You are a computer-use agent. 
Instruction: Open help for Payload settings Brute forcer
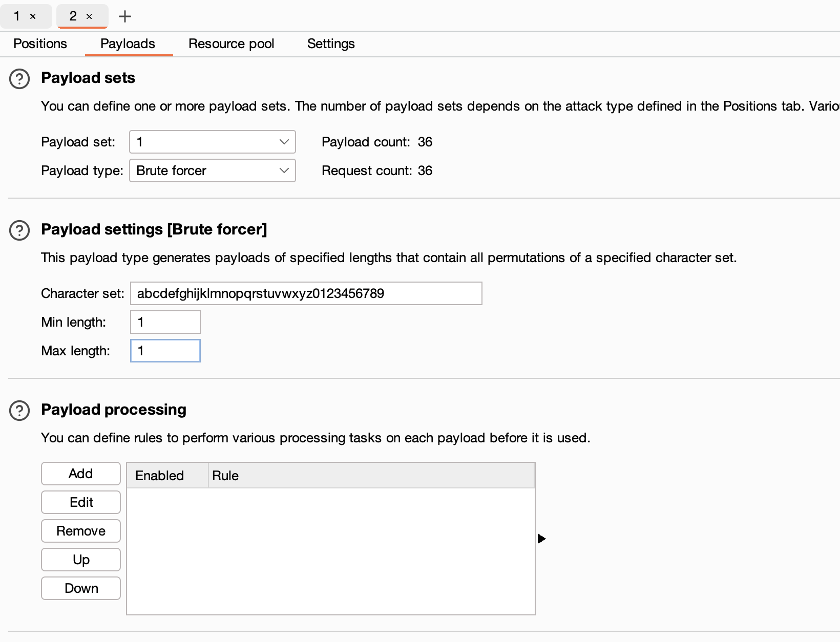19,230
